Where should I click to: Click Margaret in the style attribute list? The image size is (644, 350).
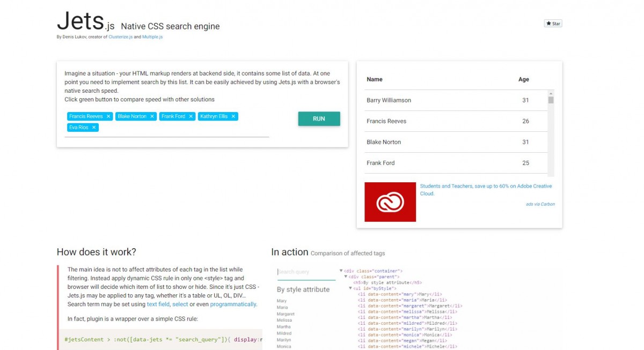tap(286, 314)
